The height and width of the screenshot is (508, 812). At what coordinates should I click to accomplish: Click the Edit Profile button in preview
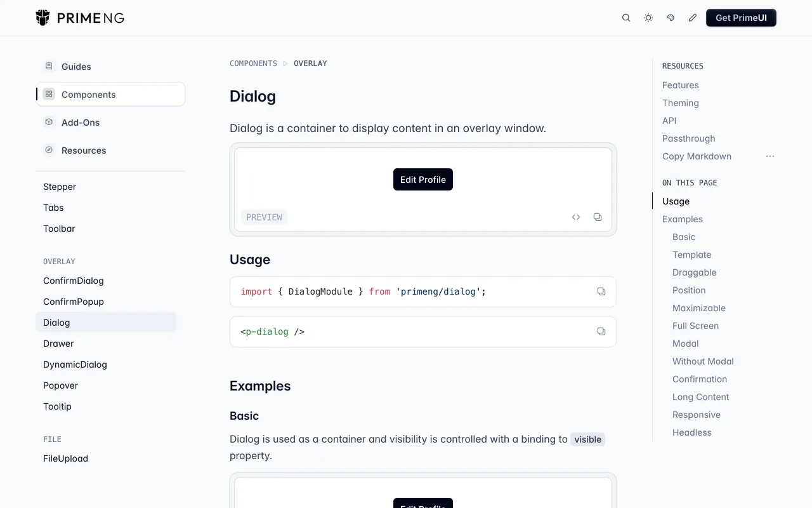coord(423,180)
